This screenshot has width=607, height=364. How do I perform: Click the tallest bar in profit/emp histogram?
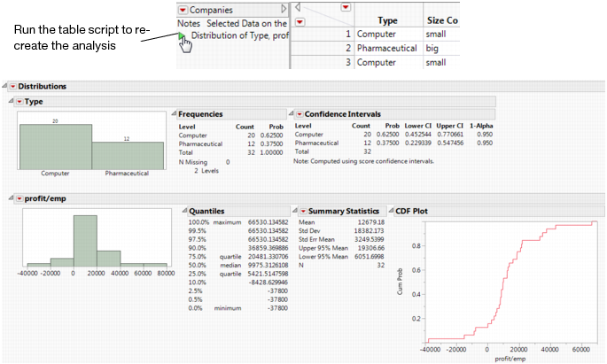tap(85, 241)
